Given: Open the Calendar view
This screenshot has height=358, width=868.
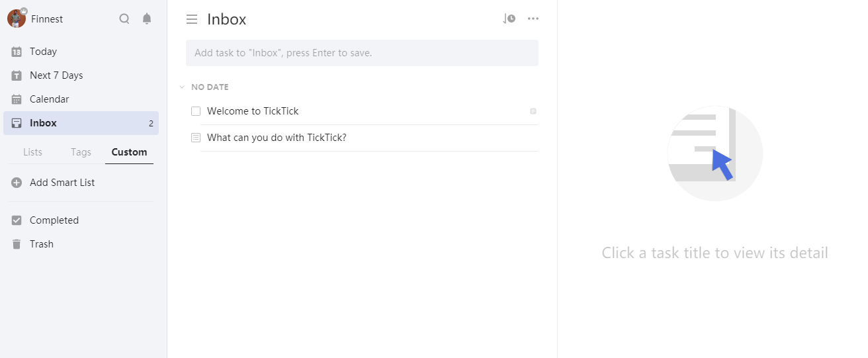Looking at the screenshot, I should click(49, 99).
